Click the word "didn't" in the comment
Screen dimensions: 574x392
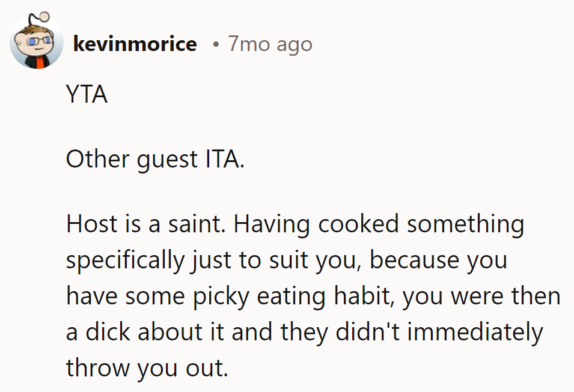(x=371, y=332)
